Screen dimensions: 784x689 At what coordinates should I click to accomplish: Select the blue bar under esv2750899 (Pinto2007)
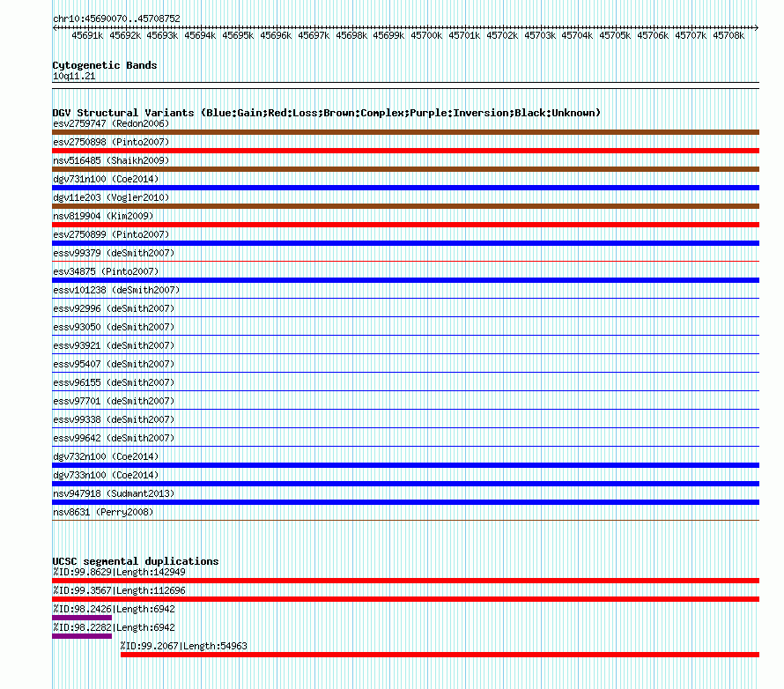pyautogui.click(x=405, y=243)
